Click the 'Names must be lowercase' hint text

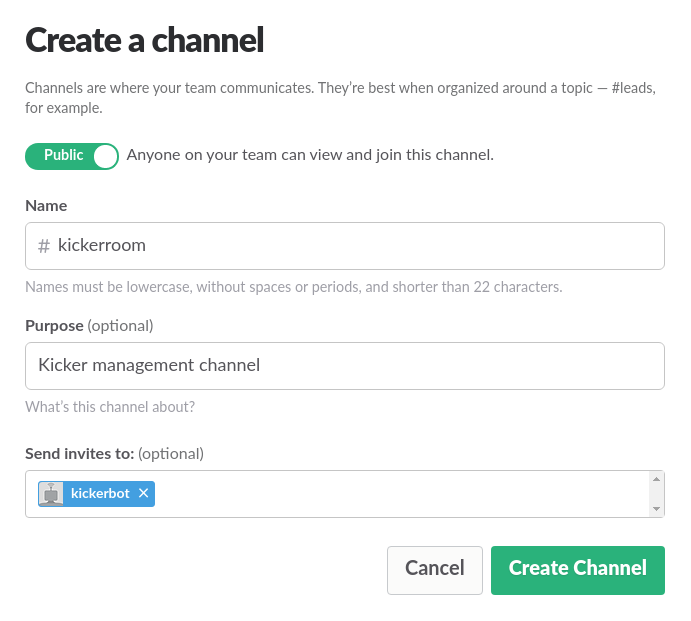click(x=293, y=287)
